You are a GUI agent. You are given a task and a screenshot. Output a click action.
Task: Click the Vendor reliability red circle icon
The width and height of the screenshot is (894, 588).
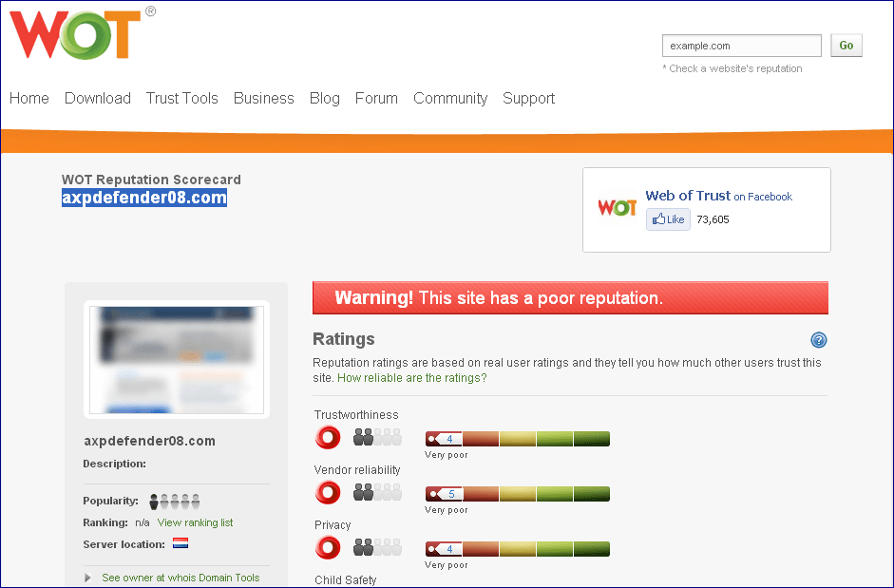coord(328,493)
